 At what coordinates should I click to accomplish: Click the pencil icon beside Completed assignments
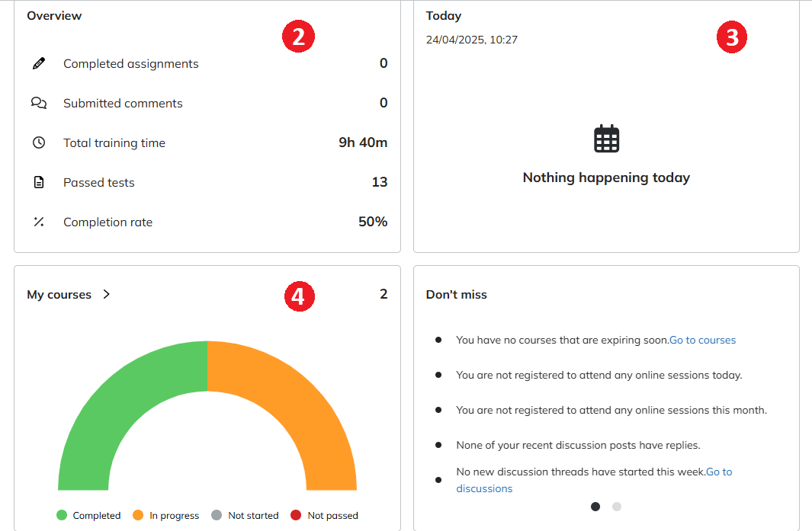(39, 64)
